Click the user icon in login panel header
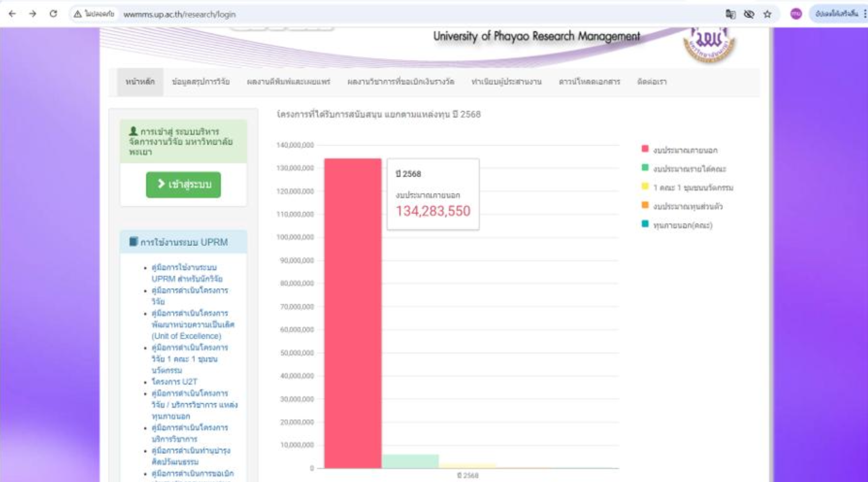Screen dimensions: 868x482 tap(133, 131)
